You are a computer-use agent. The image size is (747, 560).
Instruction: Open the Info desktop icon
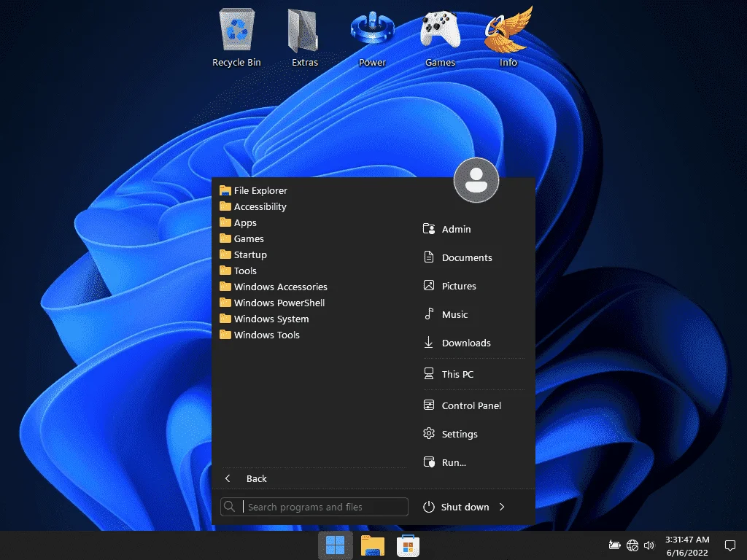pos(508,38)
